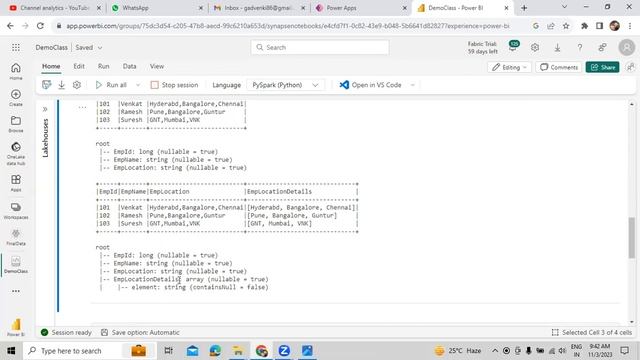Screen dimensions: 640x360
Task: Expand the Saved status dropdown
Action: click(100, 48)
